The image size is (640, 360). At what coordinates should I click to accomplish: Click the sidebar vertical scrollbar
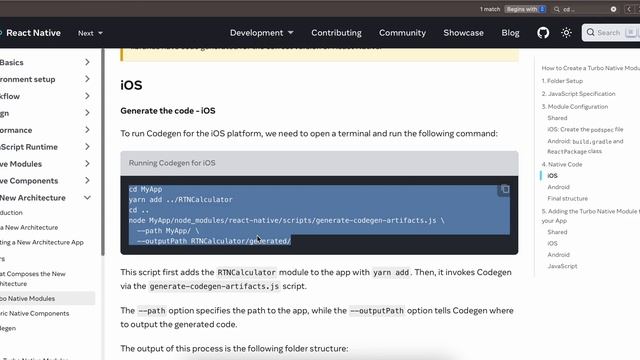coord(102,152)
